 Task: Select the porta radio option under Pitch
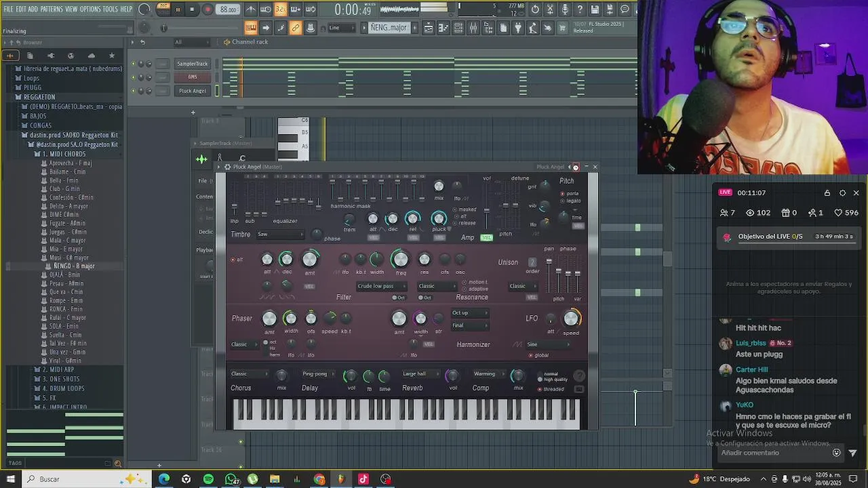570,194
